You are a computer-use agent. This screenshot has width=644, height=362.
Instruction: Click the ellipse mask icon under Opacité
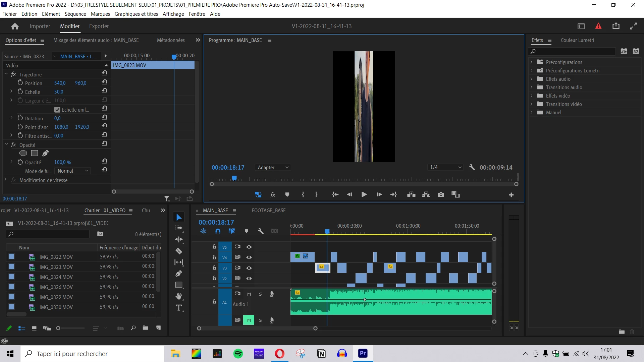tap(23, 153)
